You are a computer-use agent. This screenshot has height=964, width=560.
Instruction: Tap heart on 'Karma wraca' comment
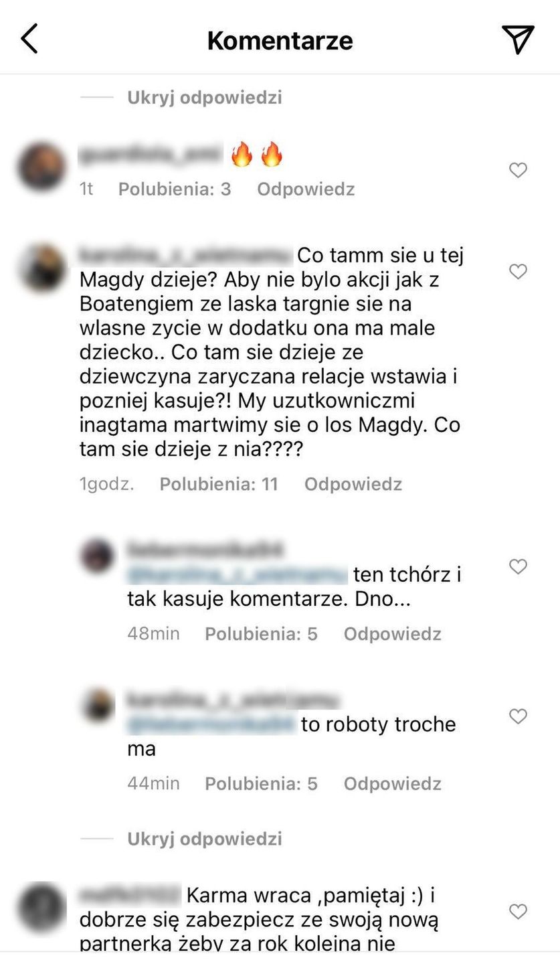(x=518, y=911)
